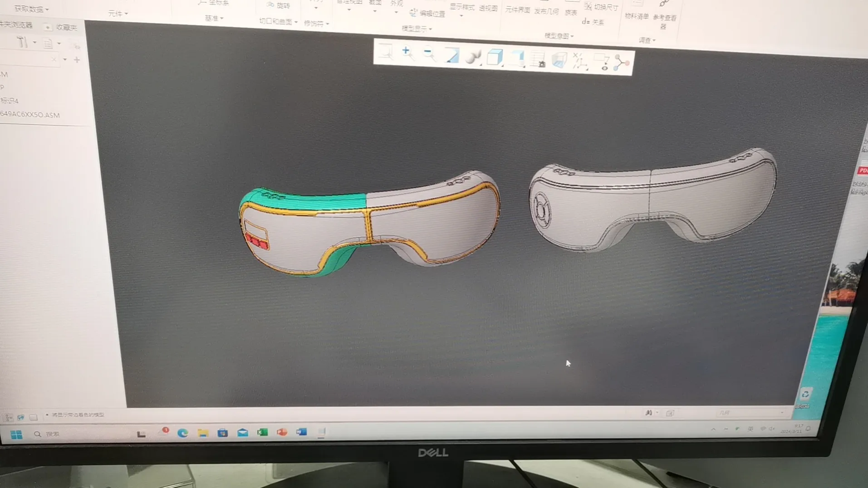Viewport: 868px width, 488px height.
Task: Clear the tree filter with the X
Action: pyautogui.click(x=54, y=59)
